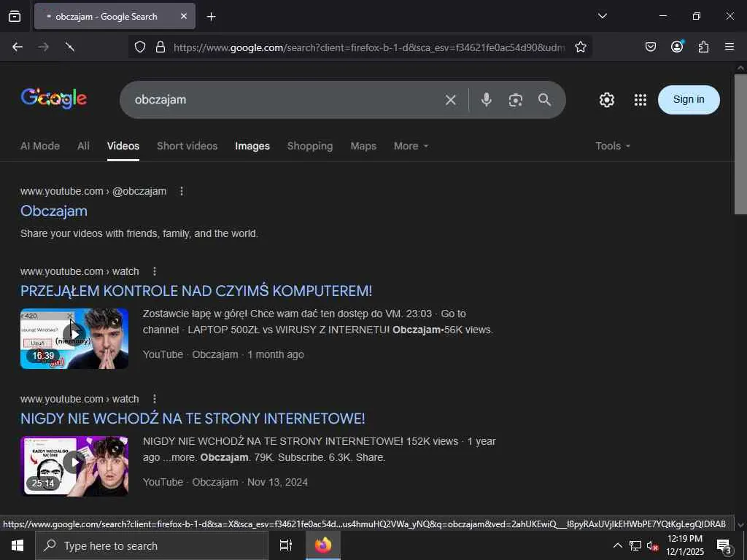Click 'www.youtube.com › @obczajam' breadcrumb text

tap(93, 192)
